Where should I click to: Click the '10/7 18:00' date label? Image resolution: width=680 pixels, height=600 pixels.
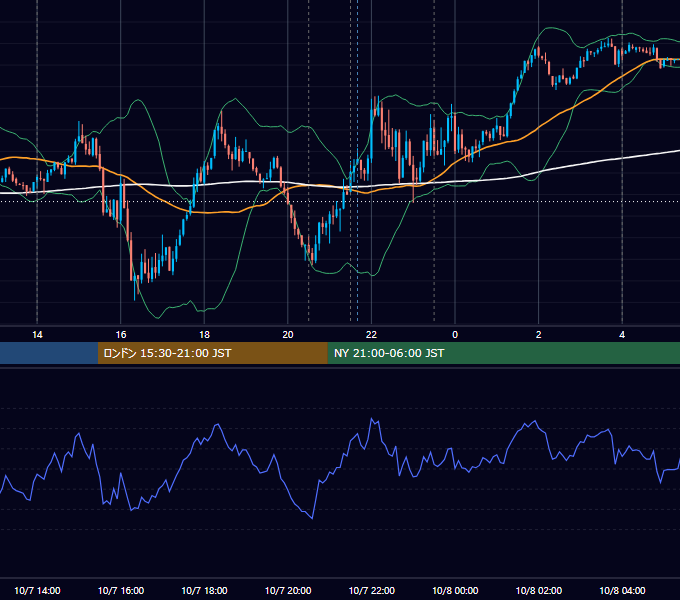(204, 590)
